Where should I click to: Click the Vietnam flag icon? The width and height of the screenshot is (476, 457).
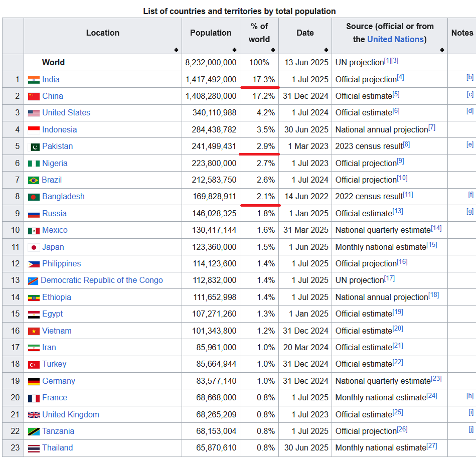pos(34,331)
